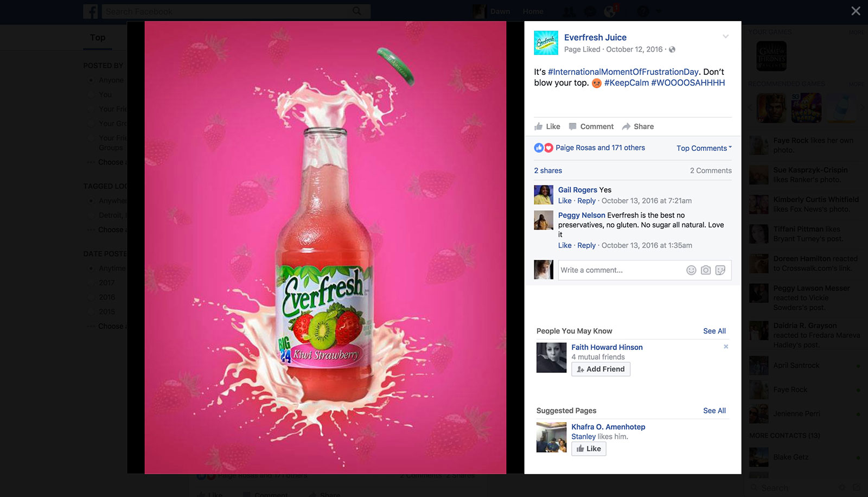This screenshot has height=497, width=868.
Task: Click the Everfresh Juice page logo
Action: tap(546, 43)
